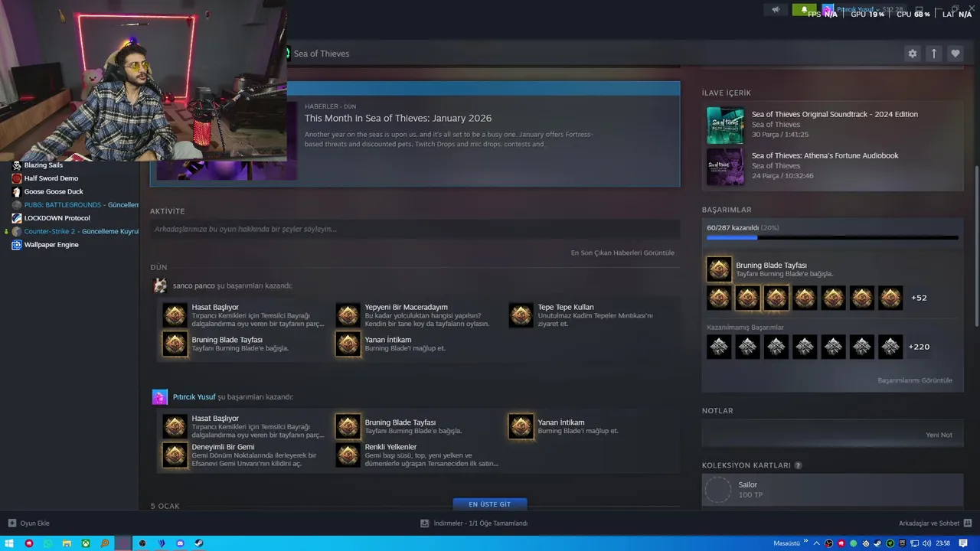
Task: Open the green notifications bell
Action: 804,10
